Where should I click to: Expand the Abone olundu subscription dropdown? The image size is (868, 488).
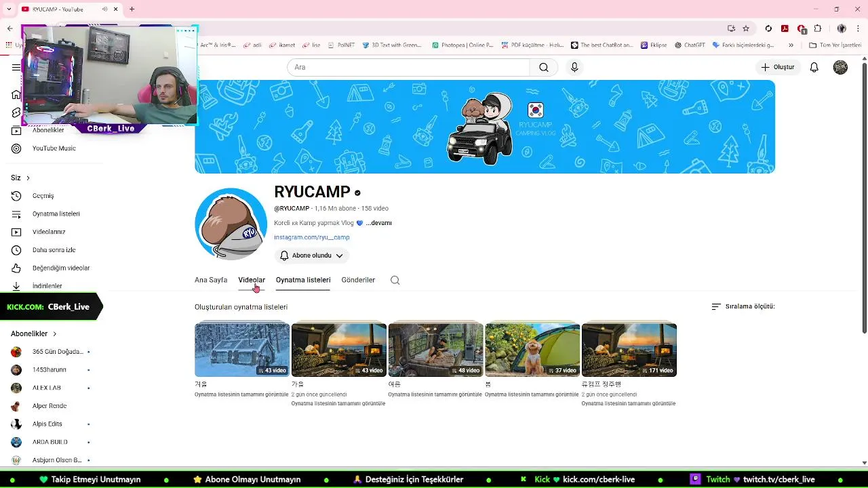(x=312, y=256)
